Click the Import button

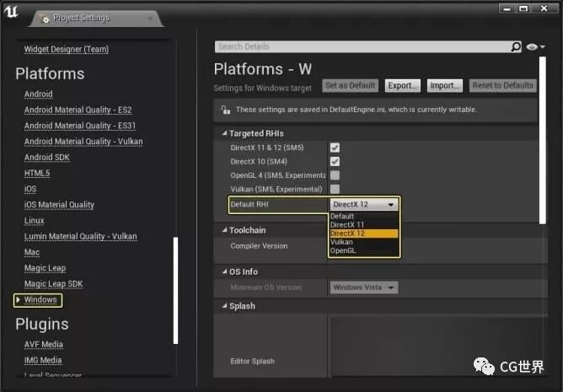tap(445, 85)
